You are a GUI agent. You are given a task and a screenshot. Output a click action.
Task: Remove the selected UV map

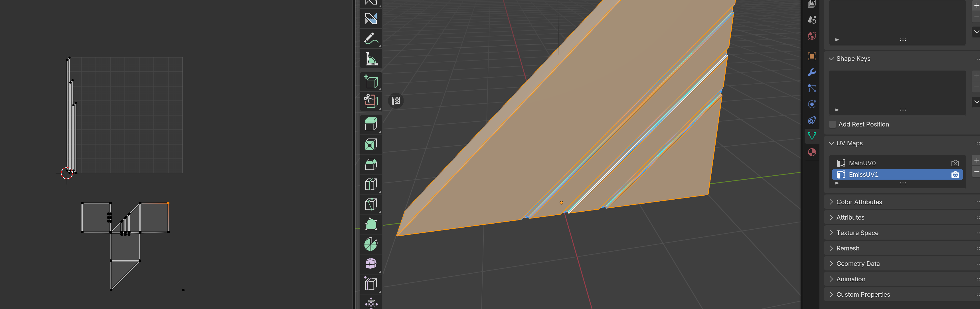[x=976, y=172]
